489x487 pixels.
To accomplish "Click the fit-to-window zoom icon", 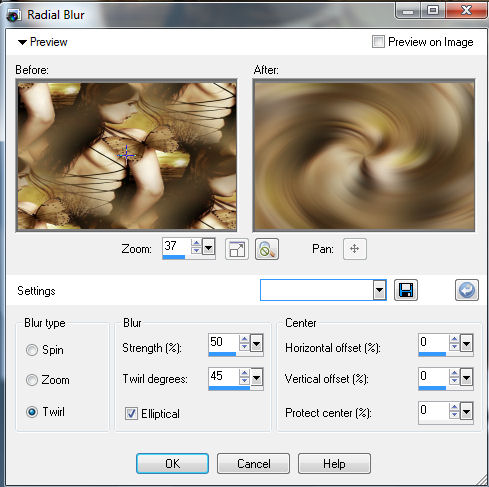I will (237, 249).
